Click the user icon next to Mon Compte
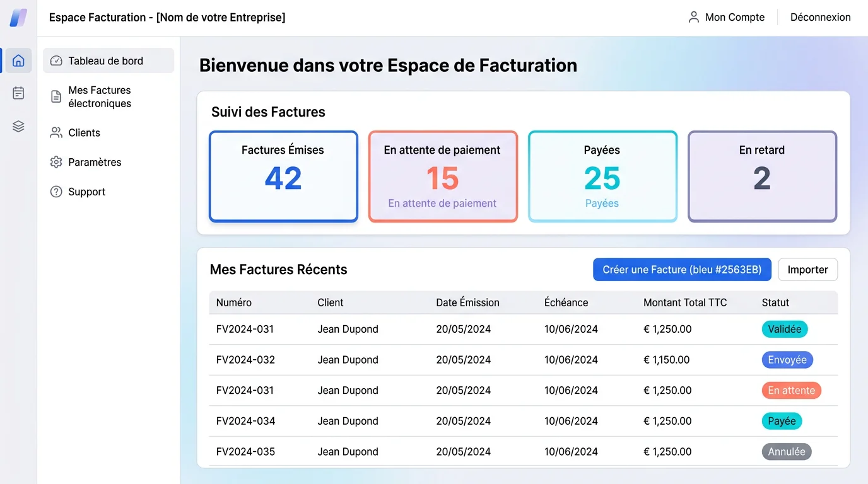The width and height of the screenshot is (868, 484). click(695, 17)
